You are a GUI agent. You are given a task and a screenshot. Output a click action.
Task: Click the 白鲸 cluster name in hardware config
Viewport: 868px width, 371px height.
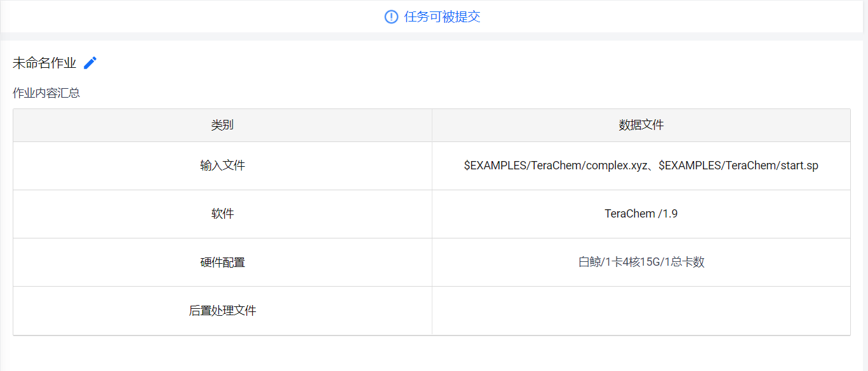pyautogui.click(x=591, y=262)
